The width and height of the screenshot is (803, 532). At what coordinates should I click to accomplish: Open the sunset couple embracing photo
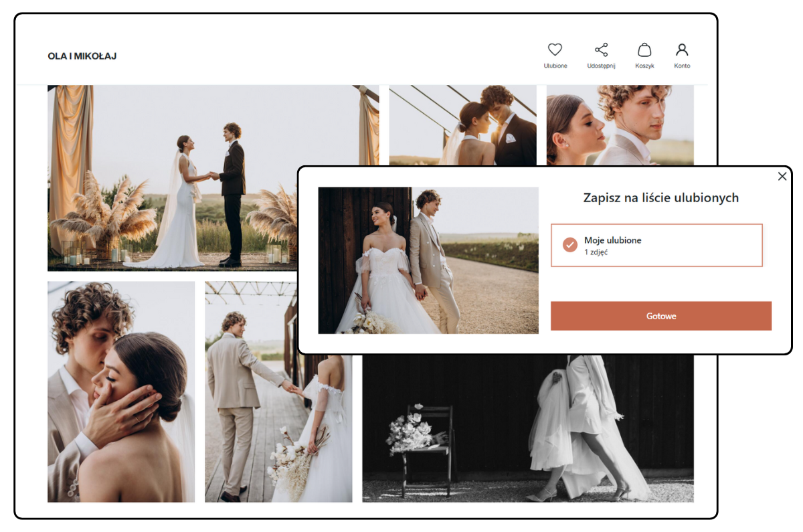click(462, 125)
